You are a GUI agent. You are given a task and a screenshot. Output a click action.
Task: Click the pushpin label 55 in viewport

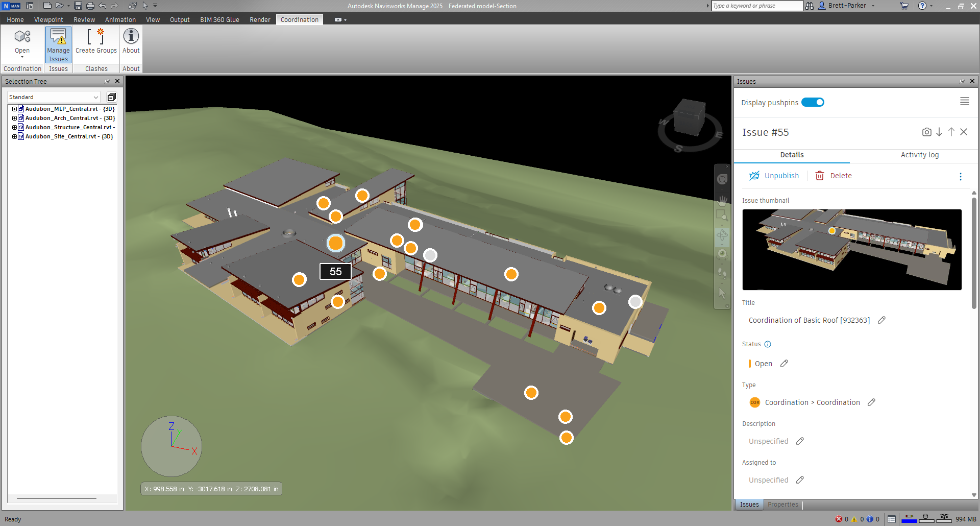click(x=335, y=272)
